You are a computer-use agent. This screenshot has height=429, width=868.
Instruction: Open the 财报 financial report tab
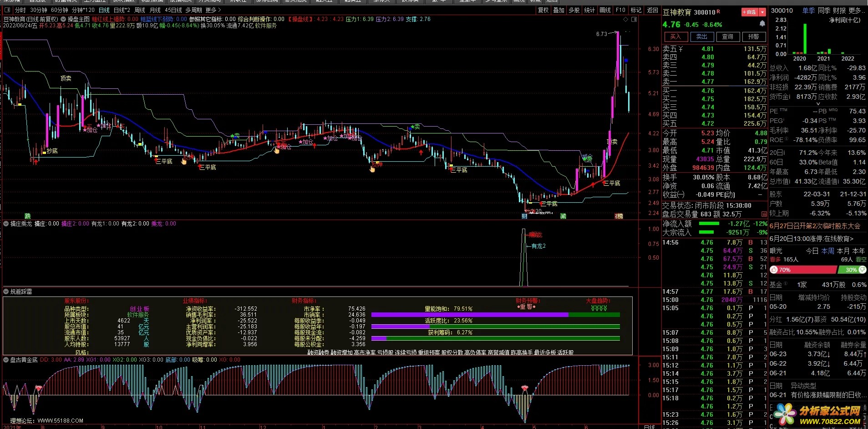(839, 10)
